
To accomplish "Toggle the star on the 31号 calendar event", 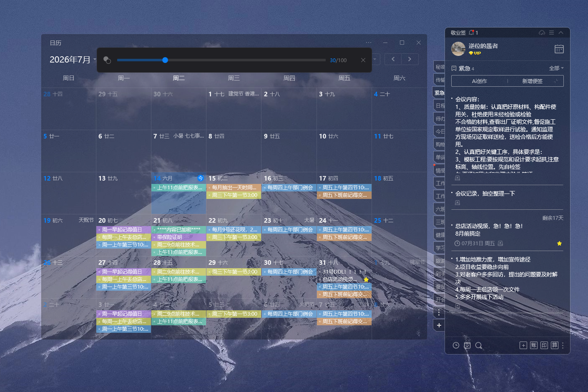I will 366,279.
